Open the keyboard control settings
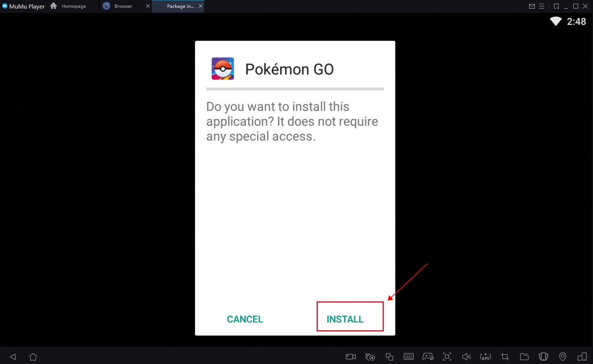The height and width of the screenshot is (364, 593). (409, 356)
